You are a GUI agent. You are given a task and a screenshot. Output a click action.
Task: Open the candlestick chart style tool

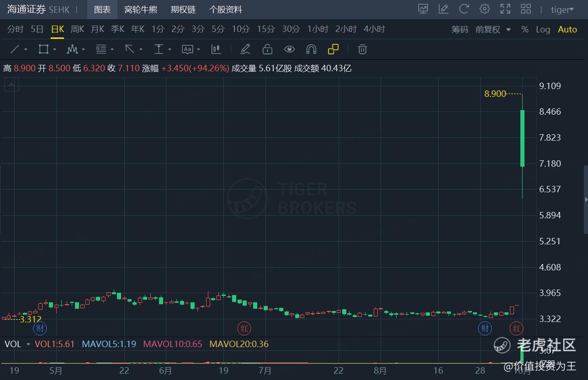pos(216,49)
